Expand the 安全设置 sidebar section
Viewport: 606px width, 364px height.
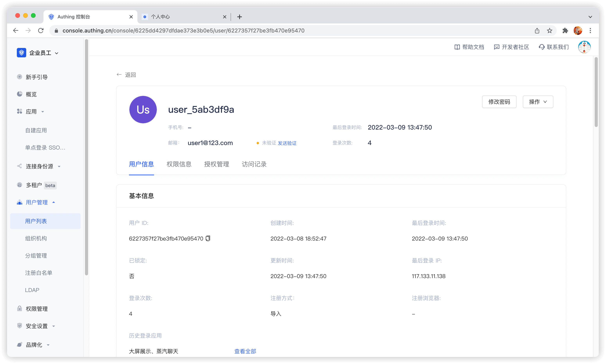click(37, 326)
